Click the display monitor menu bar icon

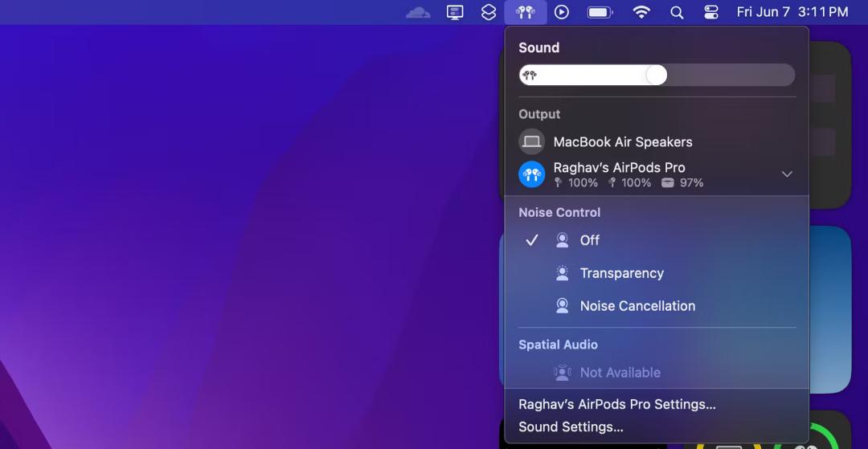[455, 12]
